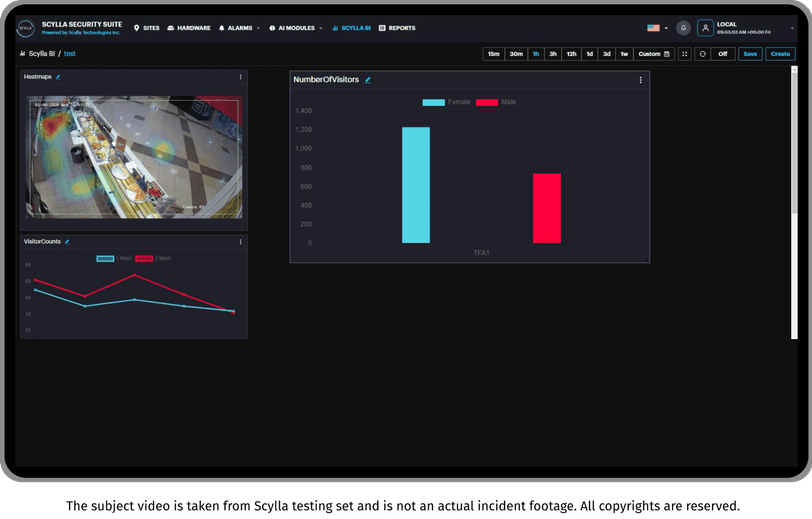Go to Scylla BI tab
The width and height of the screenshot is (812, 519).
pos(352,28)
